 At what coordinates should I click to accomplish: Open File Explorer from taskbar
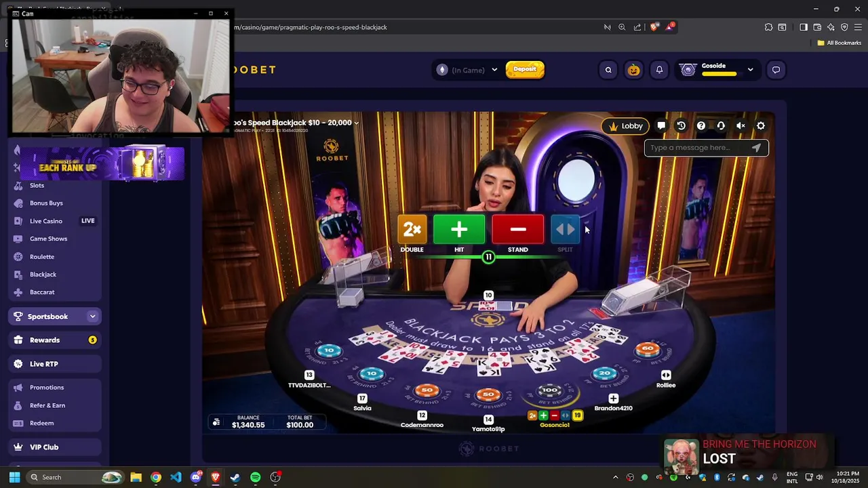click(x=136, y=477)
